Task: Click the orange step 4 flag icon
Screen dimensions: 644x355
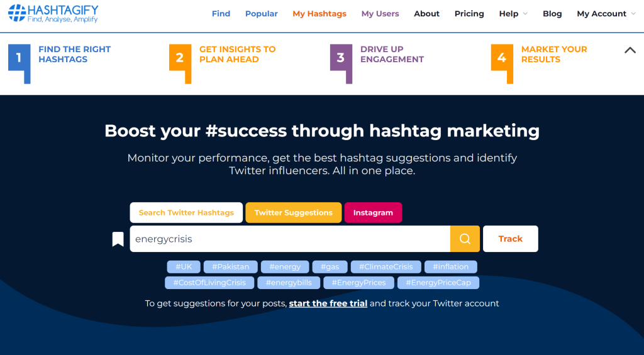Action: click(x=502, y=63)
